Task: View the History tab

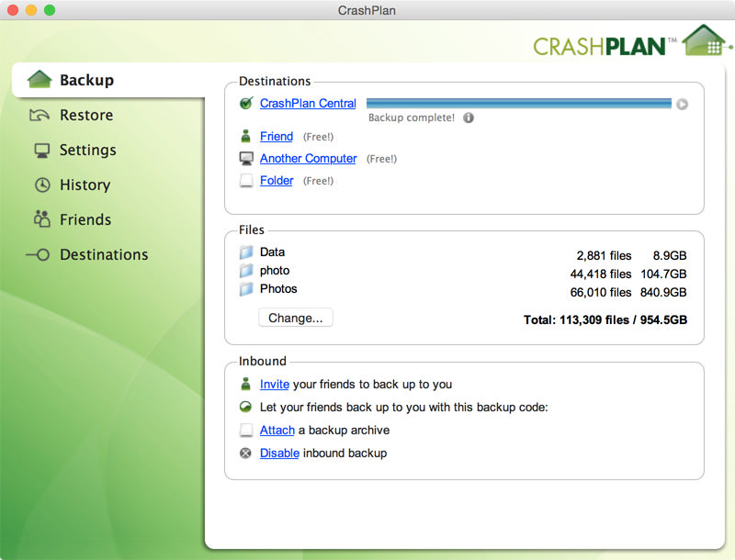Action: (x=85, y=185)
